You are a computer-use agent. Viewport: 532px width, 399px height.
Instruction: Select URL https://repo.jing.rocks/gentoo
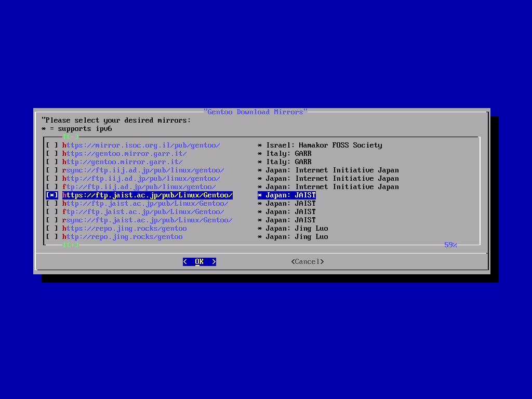(x=125, y=229)
